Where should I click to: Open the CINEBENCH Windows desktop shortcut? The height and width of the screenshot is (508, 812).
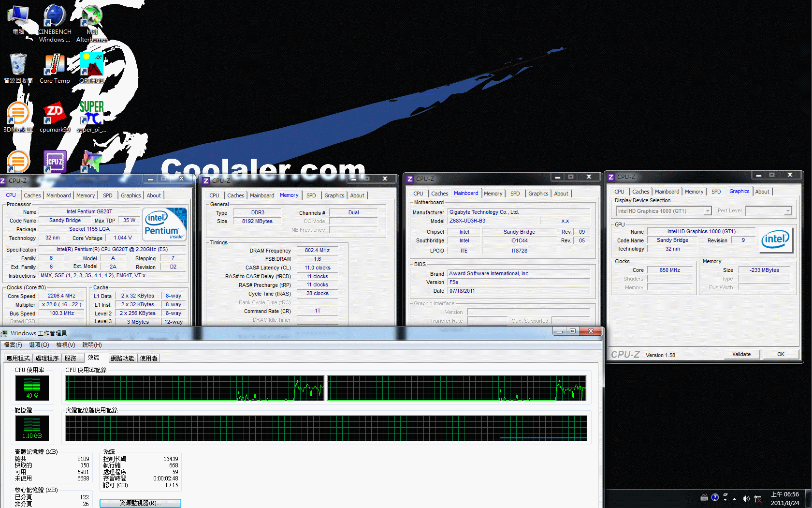pos(55,23)
